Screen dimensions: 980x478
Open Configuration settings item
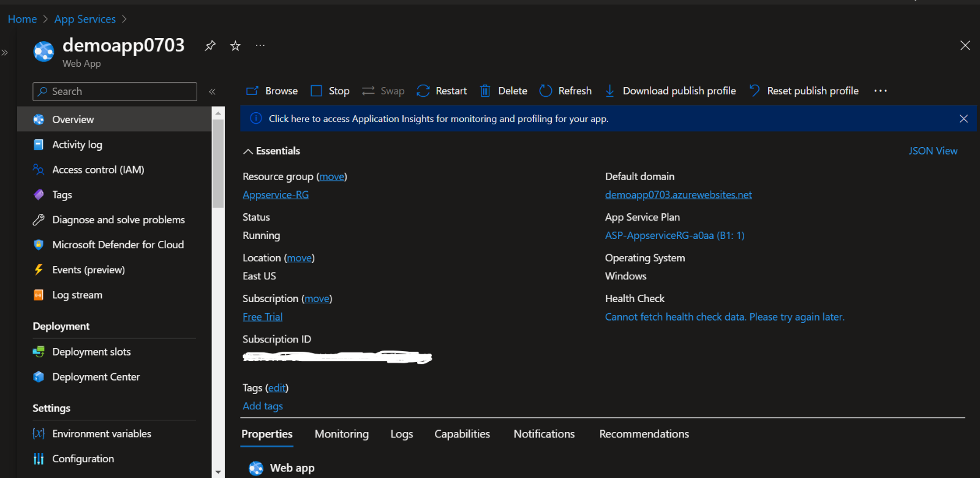(x=114, y=459)
